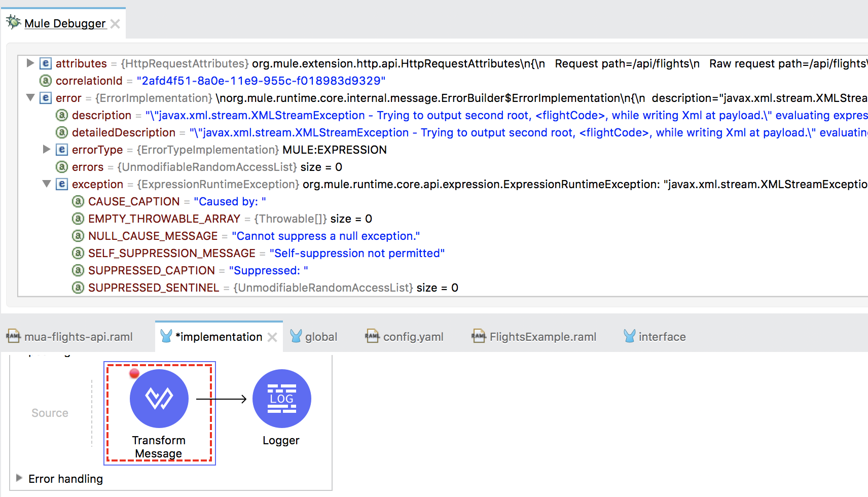The height and width of the screenshot is (497, 868).
Task: Click the Logger label text
Action: [x=281, y=440]
